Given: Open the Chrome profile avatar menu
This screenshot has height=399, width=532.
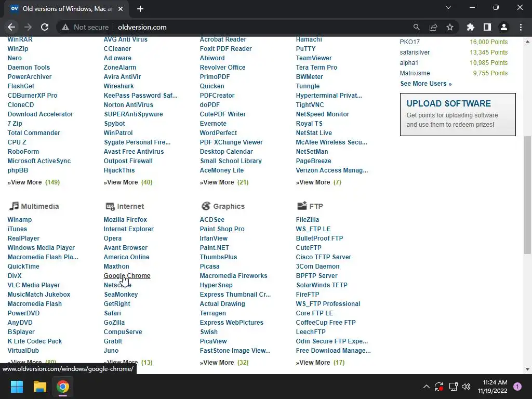Looking at the screenshot, I should 504,27.
